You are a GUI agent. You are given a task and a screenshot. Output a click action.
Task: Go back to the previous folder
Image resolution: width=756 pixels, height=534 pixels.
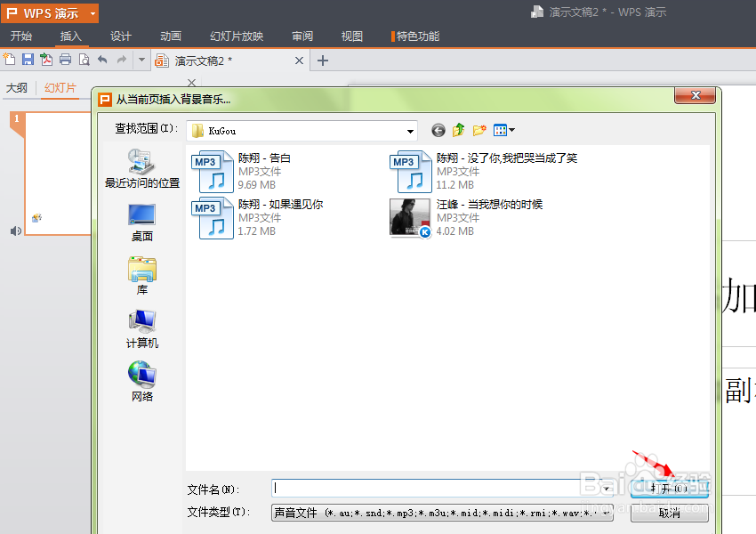coord(438,129)
